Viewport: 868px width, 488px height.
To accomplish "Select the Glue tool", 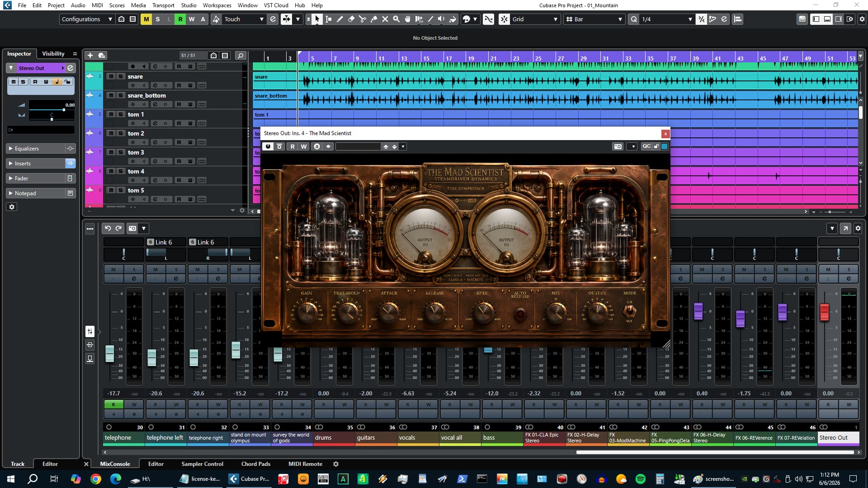I will [373, 19].
